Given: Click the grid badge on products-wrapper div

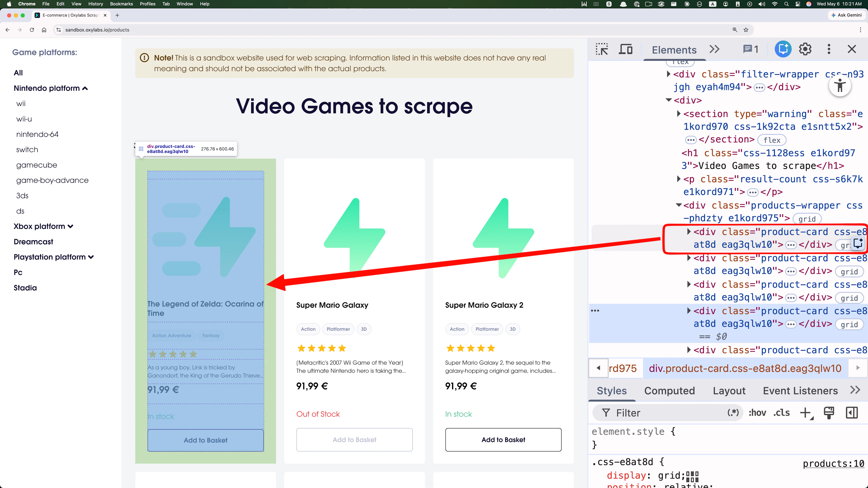Looking at the screenshot, I should [x=807, y=219].
